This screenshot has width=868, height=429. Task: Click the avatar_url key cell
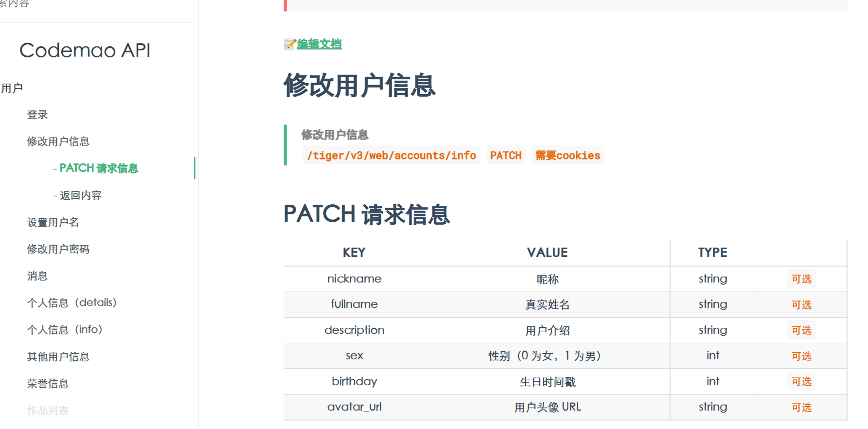pyautogui.click(x=354, y=407)
